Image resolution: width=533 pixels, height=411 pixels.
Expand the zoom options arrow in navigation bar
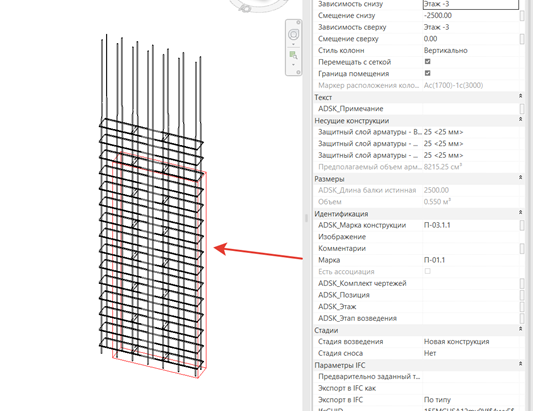tap(293, 65)
